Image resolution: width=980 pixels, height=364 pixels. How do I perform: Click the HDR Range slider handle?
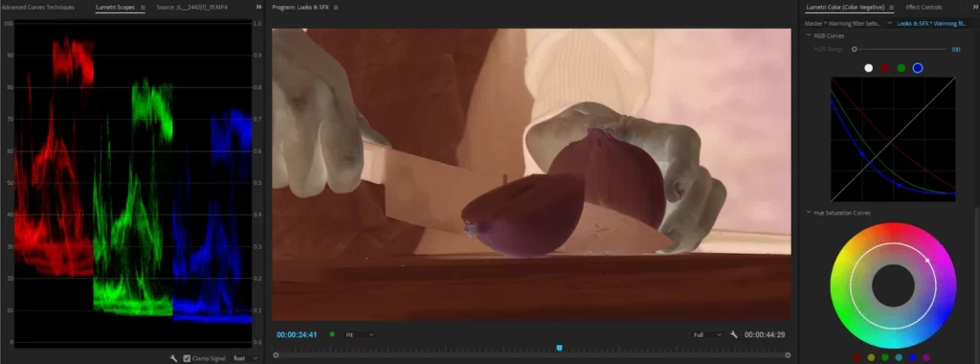point(855,49)
